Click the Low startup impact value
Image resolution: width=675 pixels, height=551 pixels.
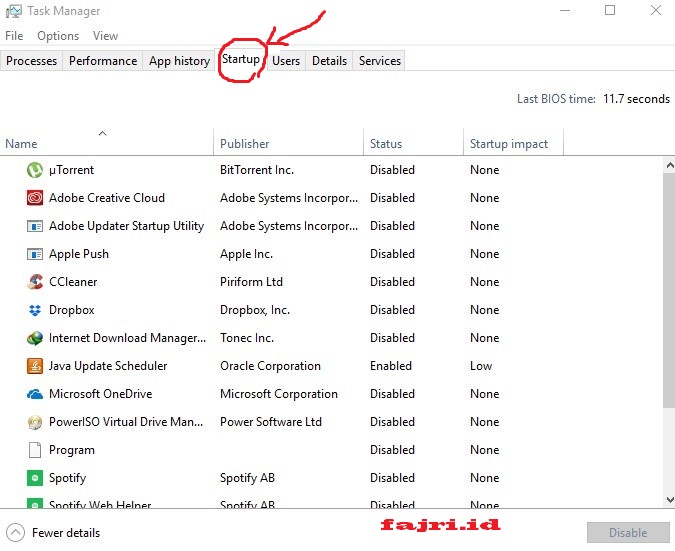(x=481, y=366)
